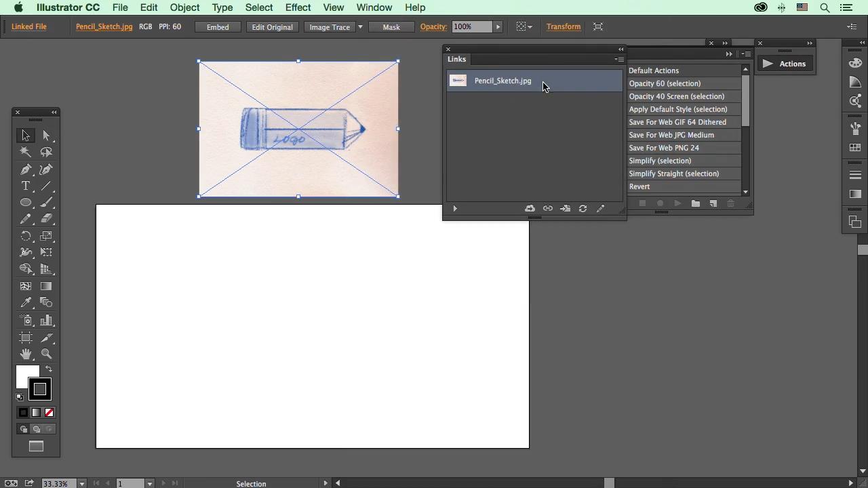The width and height of the screenshot is (868, 488).
Task: Select the Gradient tool in toolbox
Action: [x=46, y=286]
